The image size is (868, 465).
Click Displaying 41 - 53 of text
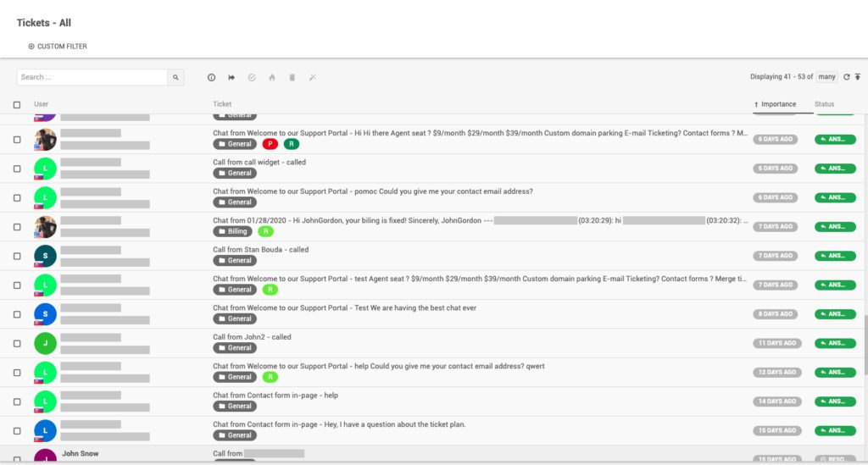[x=781, y=77]
